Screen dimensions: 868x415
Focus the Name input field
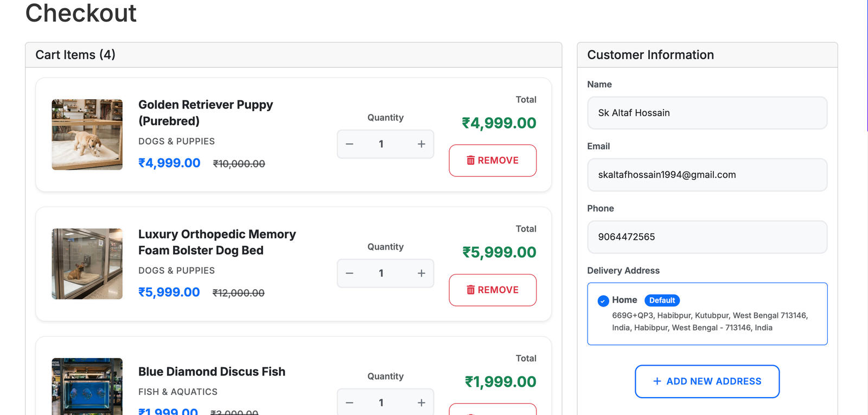(x=707, y=113)
